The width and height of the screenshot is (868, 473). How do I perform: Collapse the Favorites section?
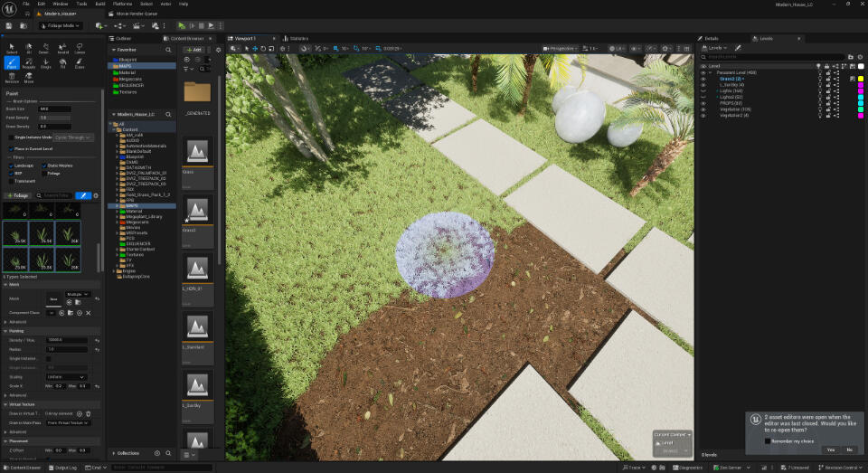114,50
